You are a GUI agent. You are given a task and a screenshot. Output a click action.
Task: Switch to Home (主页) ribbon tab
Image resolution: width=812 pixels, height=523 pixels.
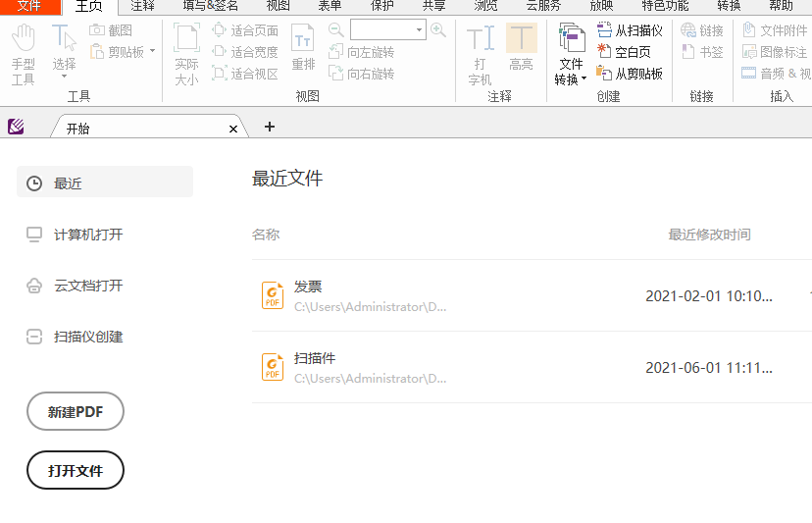pyautogui.click(x=89, y=6)
